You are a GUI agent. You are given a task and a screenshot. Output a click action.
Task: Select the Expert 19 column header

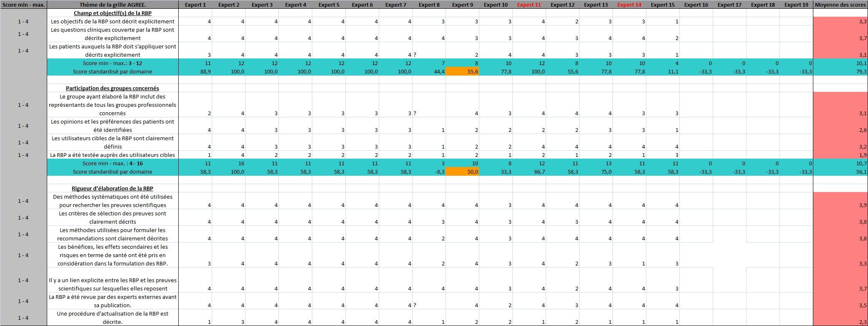(796, 5)
